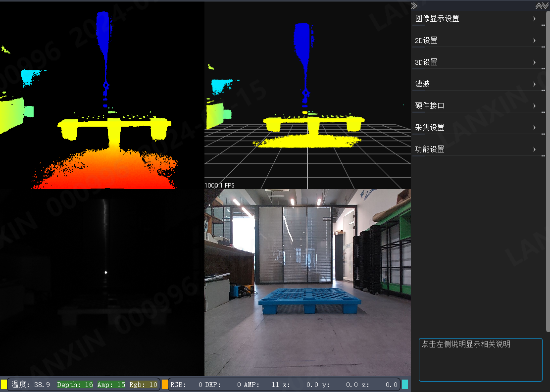Click the 1000.1 FPS label
Viewport: 550px width, 392px height.
click(x=220, y=185)
